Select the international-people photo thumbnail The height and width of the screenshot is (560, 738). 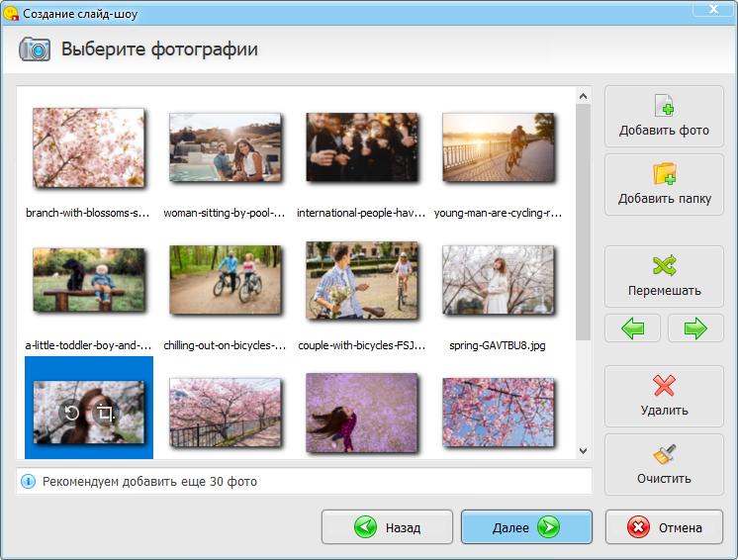[x=362, y=147]
